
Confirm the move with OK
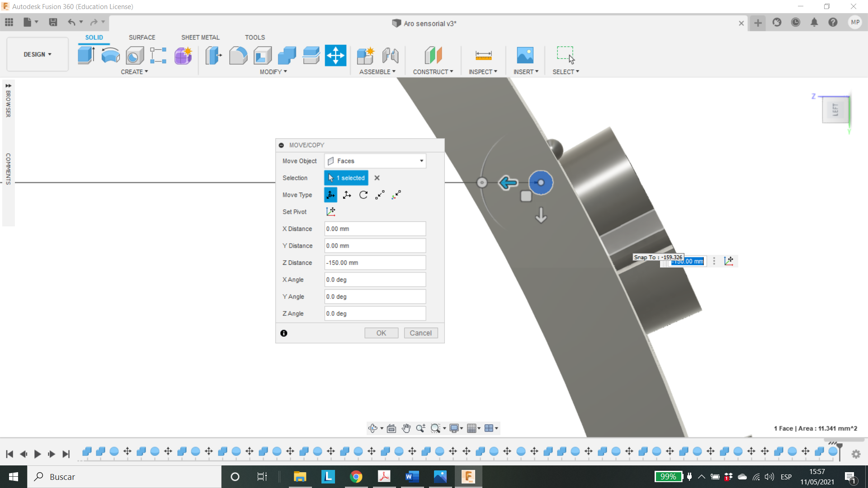click(381, 333)
